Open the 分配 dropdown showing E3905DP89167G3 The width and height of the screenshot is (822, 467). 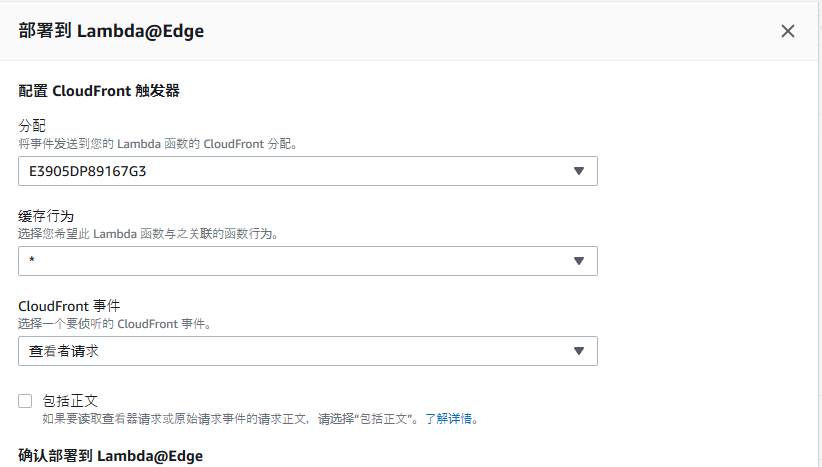(x=308, y=171)
